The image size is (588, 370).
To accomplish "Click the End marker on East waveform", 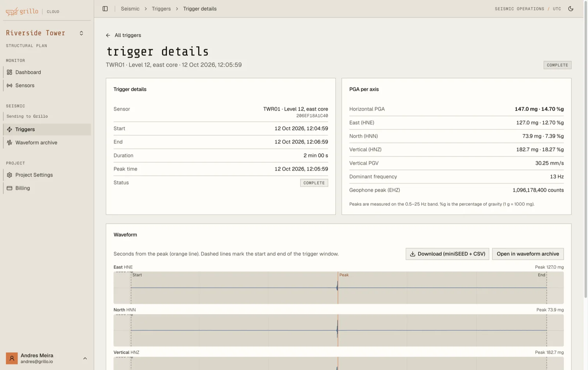I will coord(541,275).
